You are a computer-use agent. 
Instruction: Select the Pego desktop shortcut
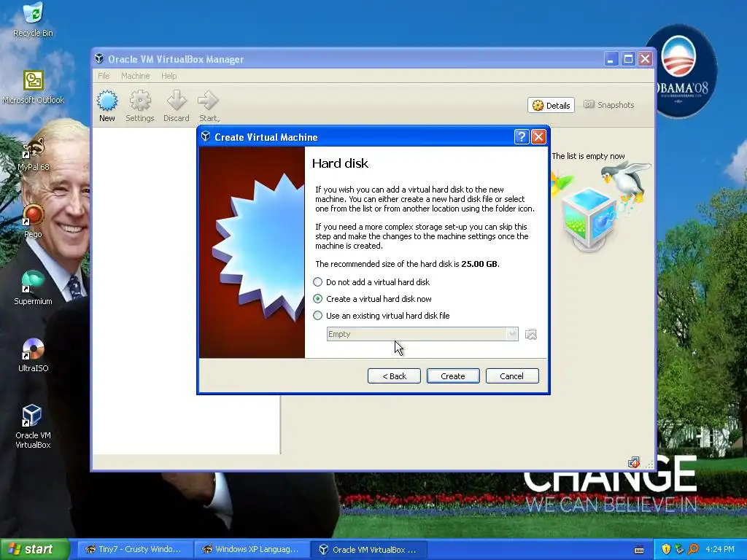point(33,215)
